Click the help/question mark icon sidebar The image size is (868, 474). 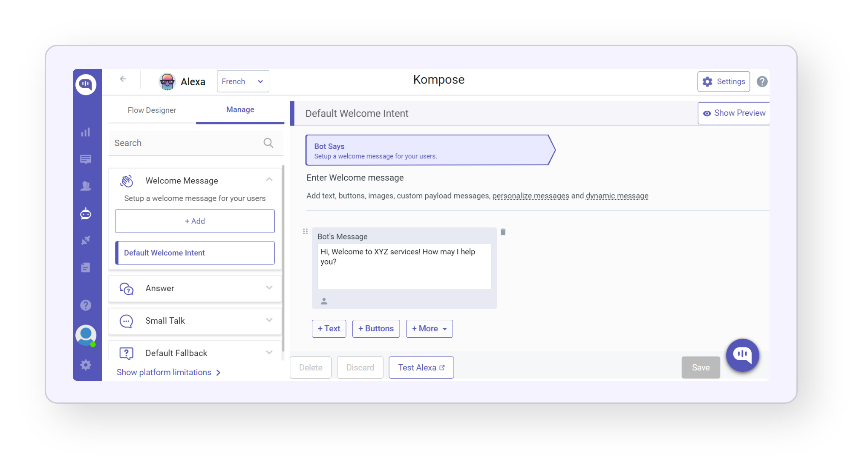coord(86,305)
